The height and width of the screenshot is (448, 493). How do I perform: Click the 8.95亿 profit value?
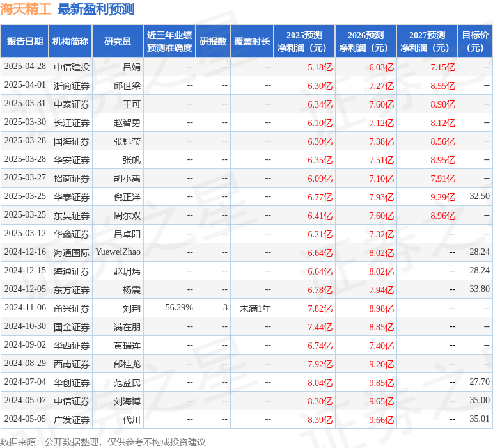pos(442,160)
